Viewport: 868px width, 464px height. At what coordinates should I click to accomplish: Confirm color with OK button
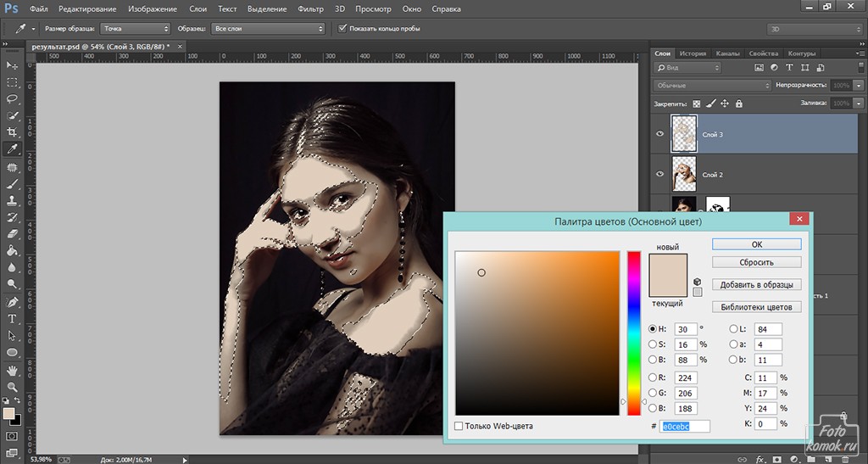pos(757,244)
